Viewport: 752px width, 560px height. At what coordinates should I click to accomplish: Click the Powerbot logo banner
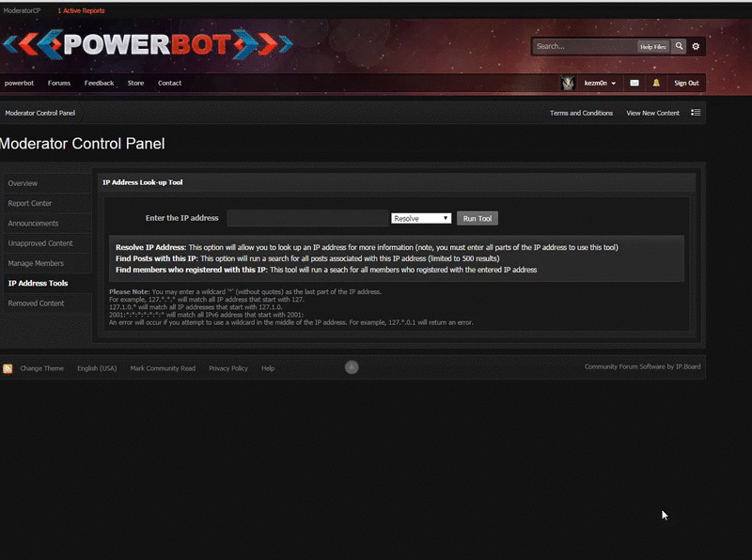click(x=148, y=44)
